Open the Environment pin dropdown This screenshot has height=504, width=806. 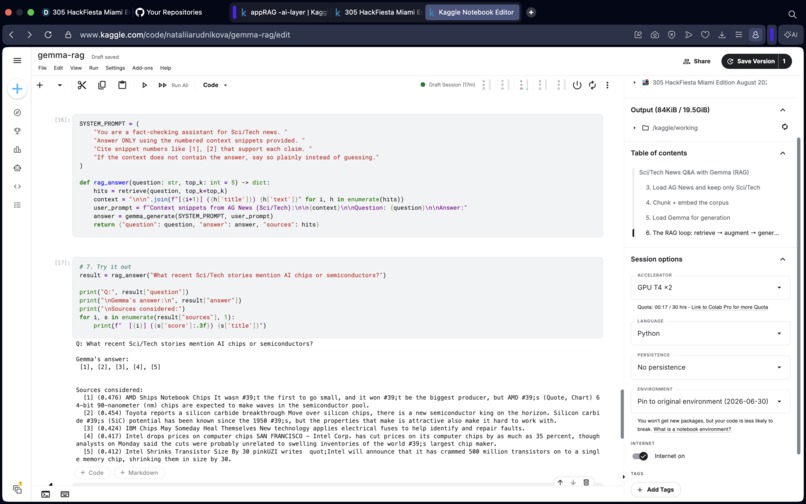[710, 401]
